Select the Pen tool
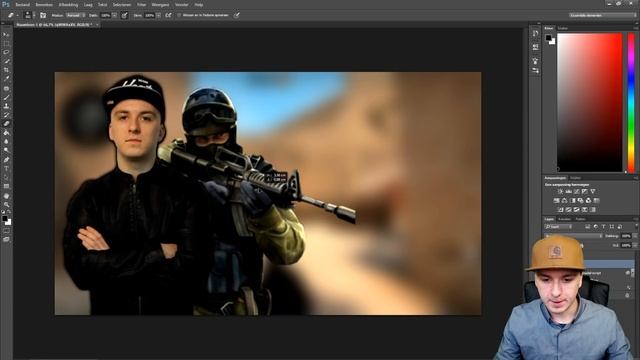 tap(6, 160)
